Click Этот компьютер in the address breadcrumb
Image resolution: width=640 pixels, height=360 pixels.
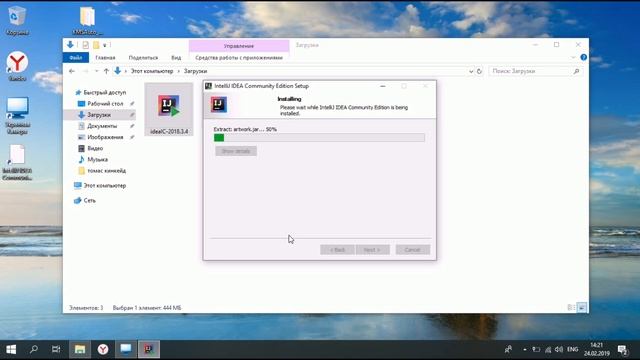pos(152,71)
